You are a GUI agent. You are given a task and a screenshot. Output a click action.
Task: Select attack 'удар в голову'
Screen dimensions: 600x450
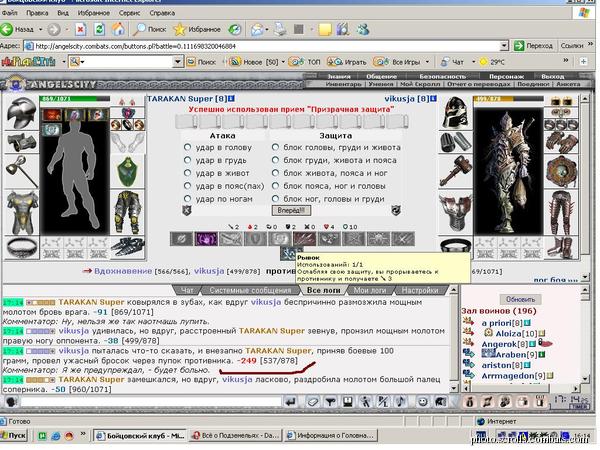(187, 147)
